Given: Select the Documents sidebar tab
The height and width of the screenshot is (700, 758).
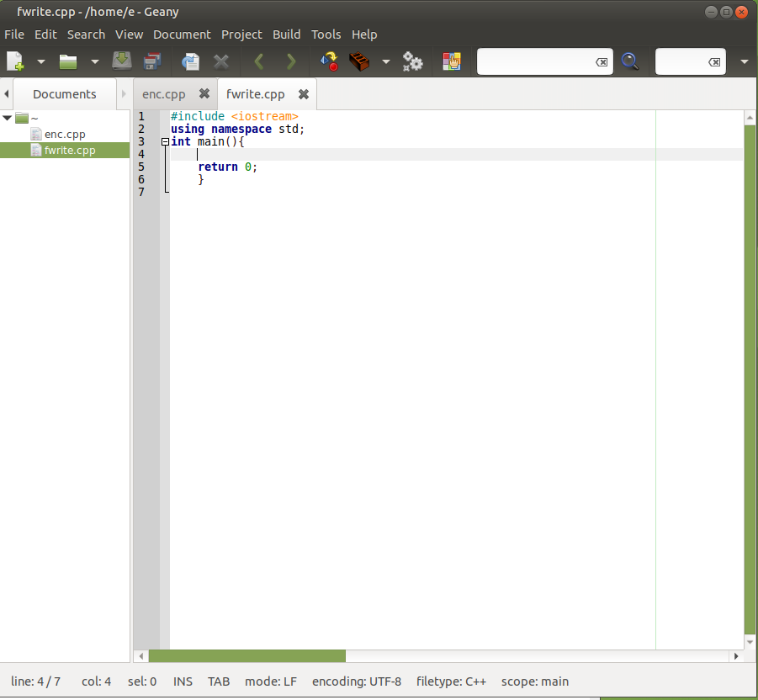Looking at the screenshot, I should (x=65, y=93).
